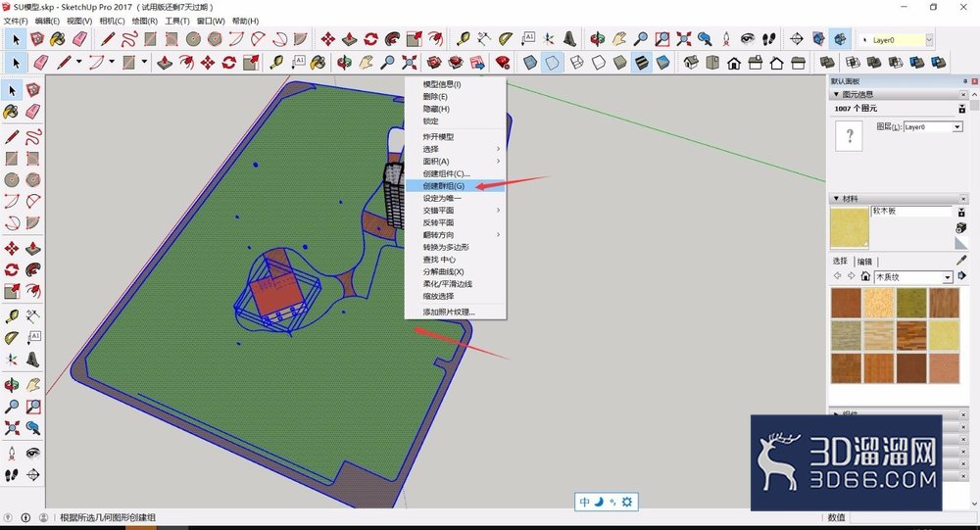Activate the Rotate tool in left toolbar
The height and width of the screenshot is (530, 980).
[11, 270]
